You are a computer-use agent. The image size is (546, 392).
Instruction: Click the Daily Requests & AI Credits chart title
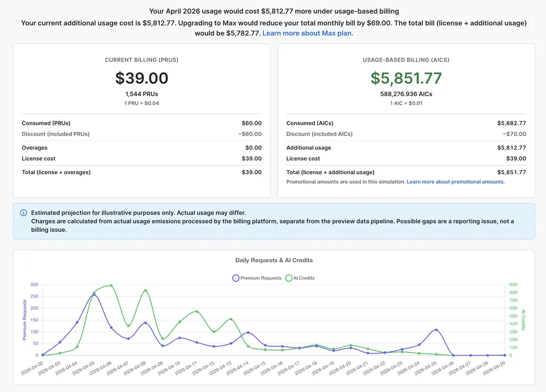click(274, 260)
